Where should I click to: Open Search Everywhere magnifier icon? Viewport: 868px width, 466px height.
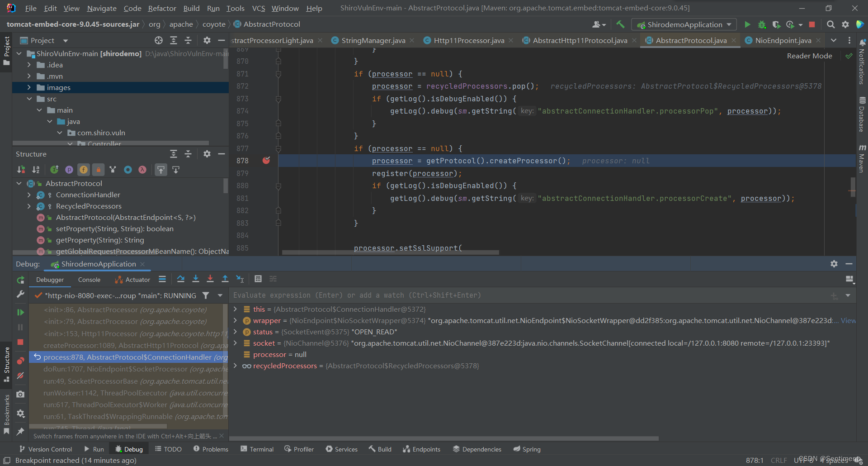click(830, 24)
